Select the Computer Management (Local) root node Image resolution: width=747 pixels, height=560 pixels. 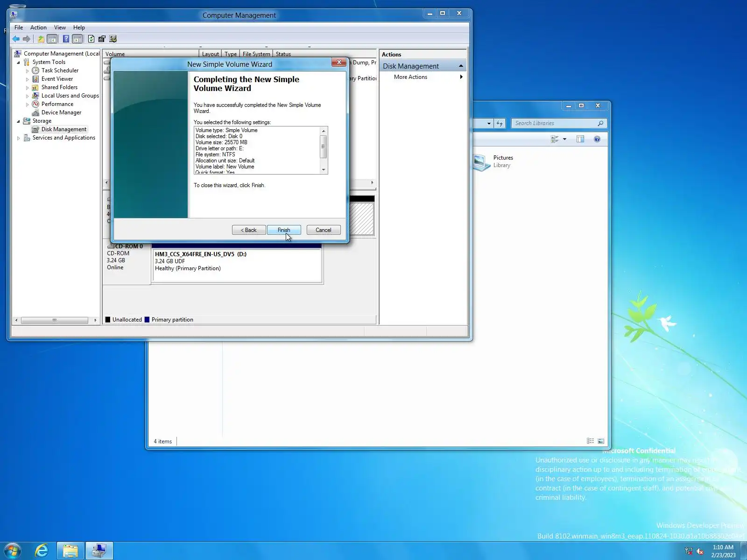click(62, 54)
